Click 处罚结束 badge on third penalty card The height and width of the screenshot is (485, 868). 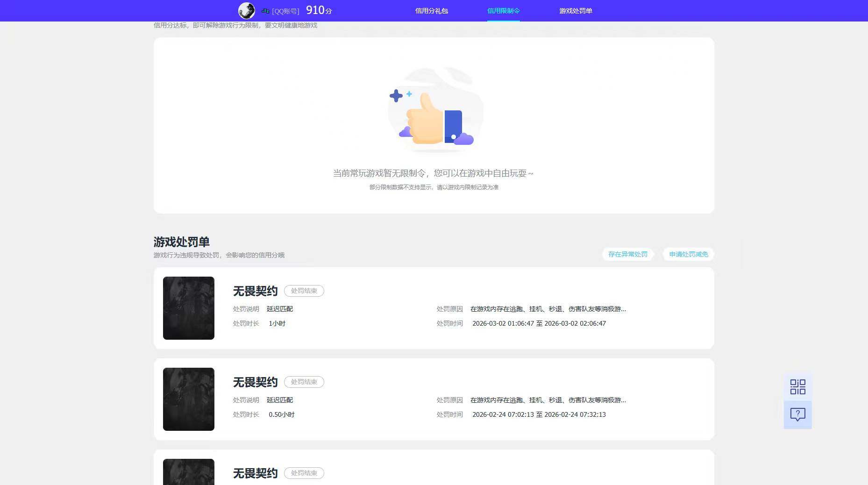(304, 473)
